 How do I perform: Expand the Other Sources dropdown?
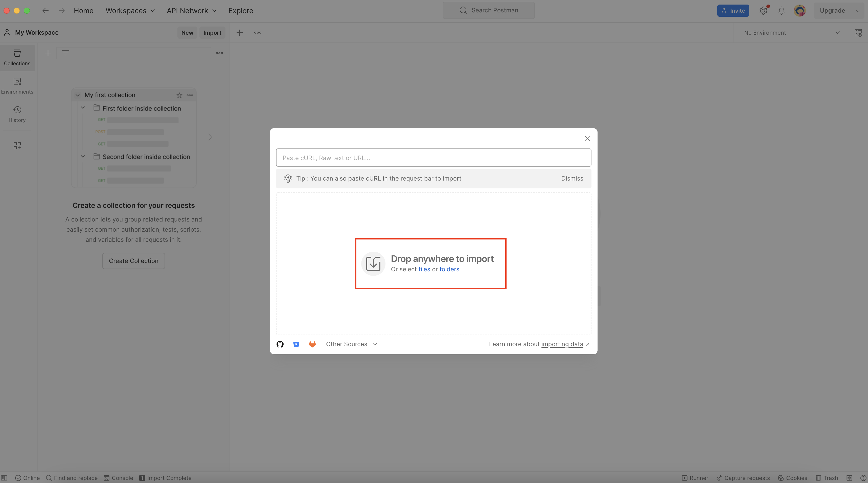tap(351, 344)
